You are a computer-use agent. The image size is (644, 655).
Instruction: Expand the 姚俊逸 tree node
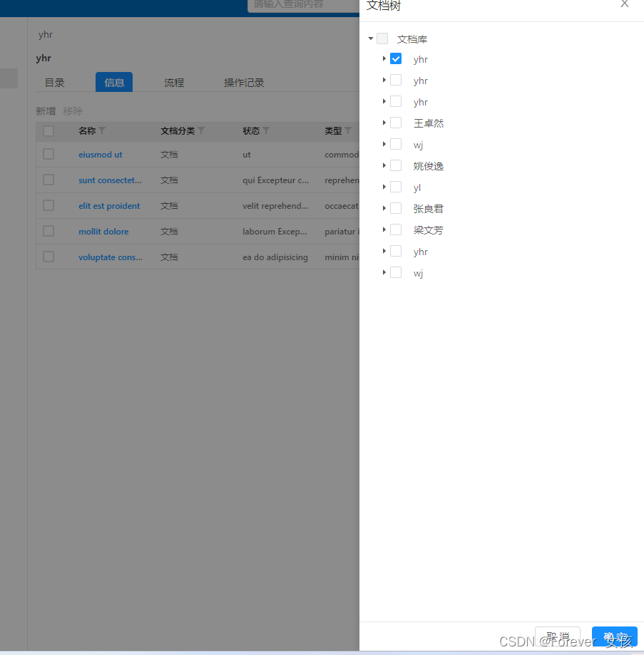[x=384, y=165]
